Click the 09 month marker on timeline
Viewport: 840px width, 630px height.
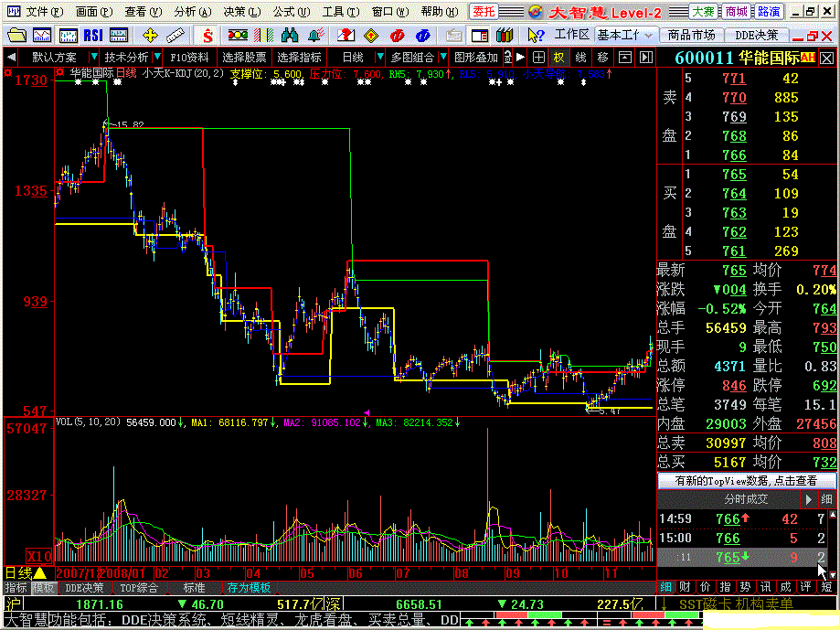tap(513, 573)
